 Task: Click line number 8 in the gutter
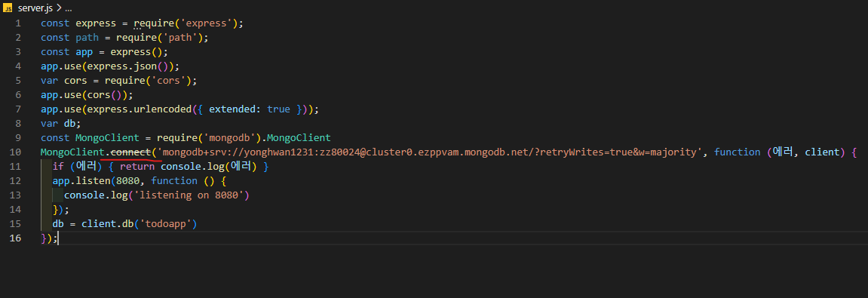[18, 123]
